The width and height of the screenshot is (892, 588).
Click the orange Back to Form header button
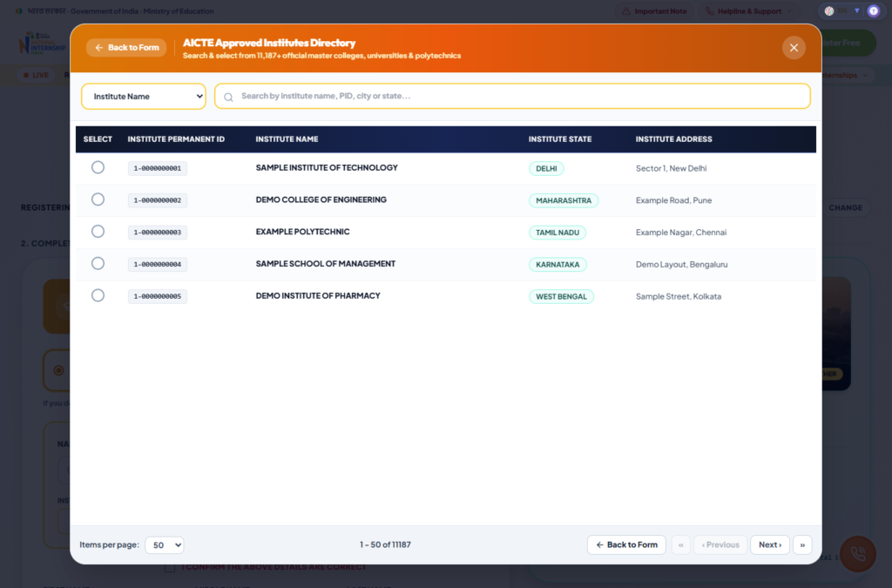(126, 48)
